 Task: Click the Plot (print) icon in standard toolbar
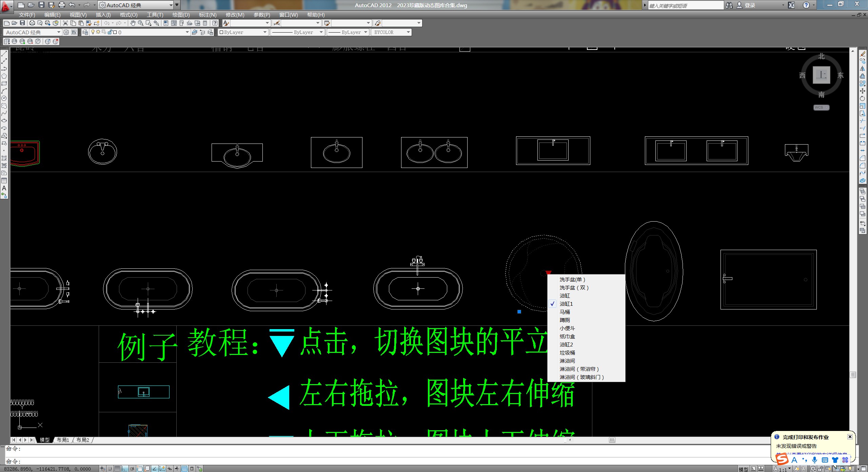[x=32, y=23]
